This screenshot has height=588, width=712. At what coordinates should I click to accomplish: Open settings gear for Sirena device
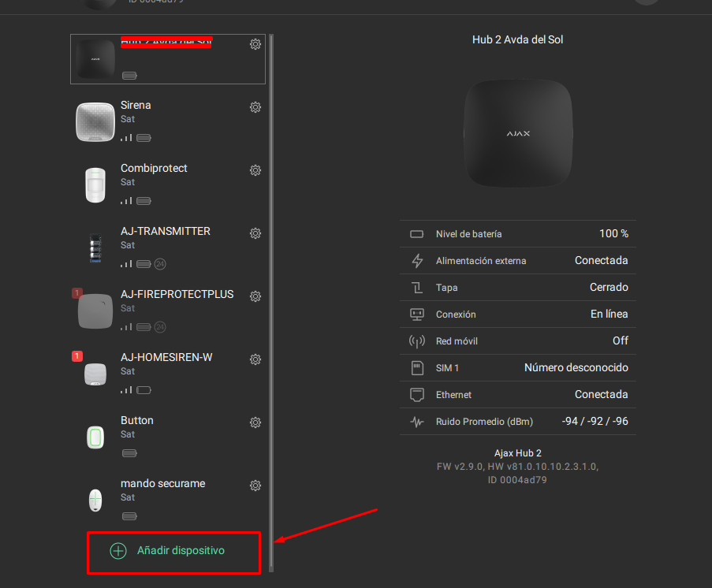pos(255,107)
